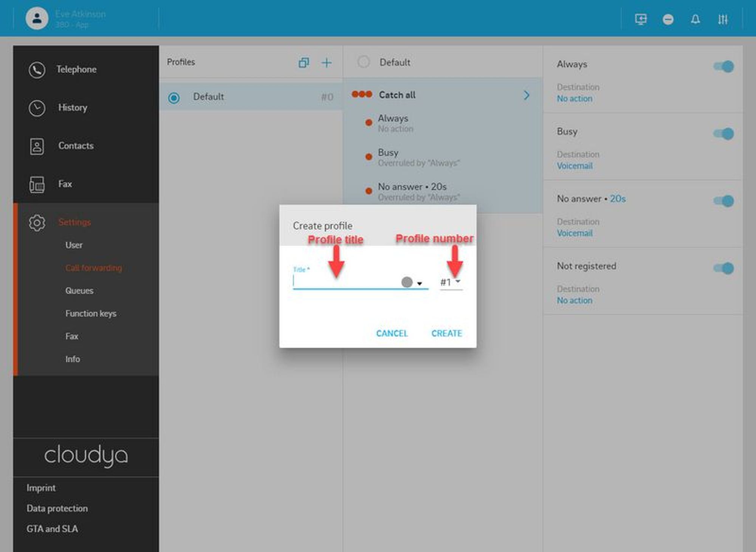756x552 pixels.
Task: Click the add profile plus icon
Action: 327,63
